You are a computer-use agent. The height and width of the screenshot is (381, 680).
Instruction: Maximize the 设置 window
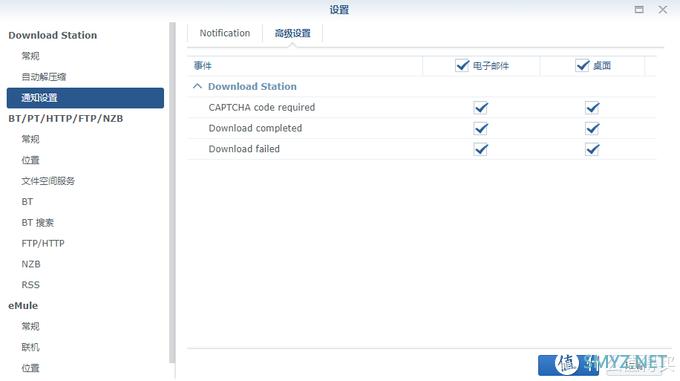point(639,10)
